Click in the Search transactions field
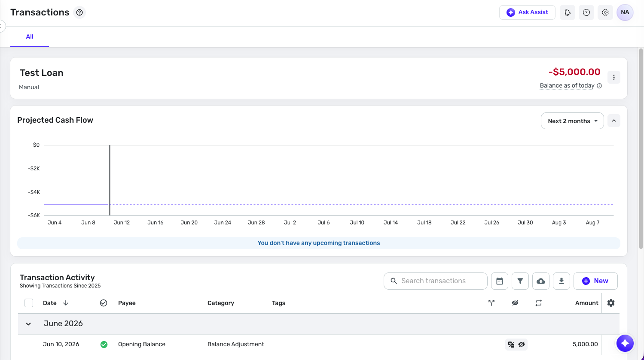Viewport: 644px width, 360px height. 436,281
